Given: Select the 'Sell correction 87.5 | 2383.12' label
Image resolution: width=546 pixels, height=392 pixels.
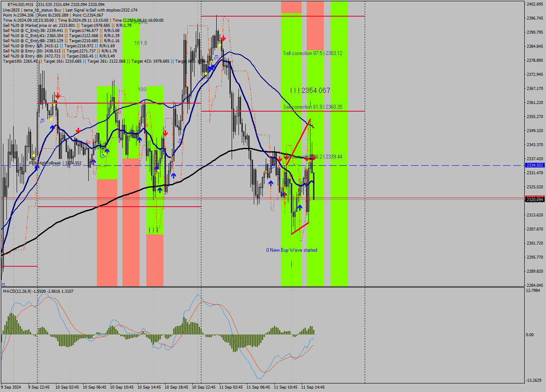Looking at the screenshot, I should (313, 53).
